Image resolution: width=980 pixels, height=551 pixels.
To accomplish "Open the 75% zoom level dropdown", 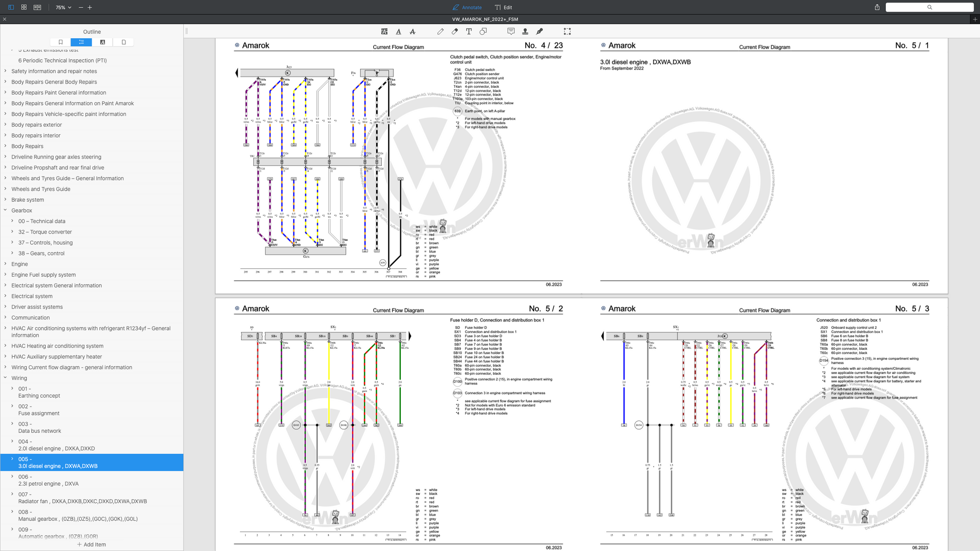I will click(x=63, y=8).
